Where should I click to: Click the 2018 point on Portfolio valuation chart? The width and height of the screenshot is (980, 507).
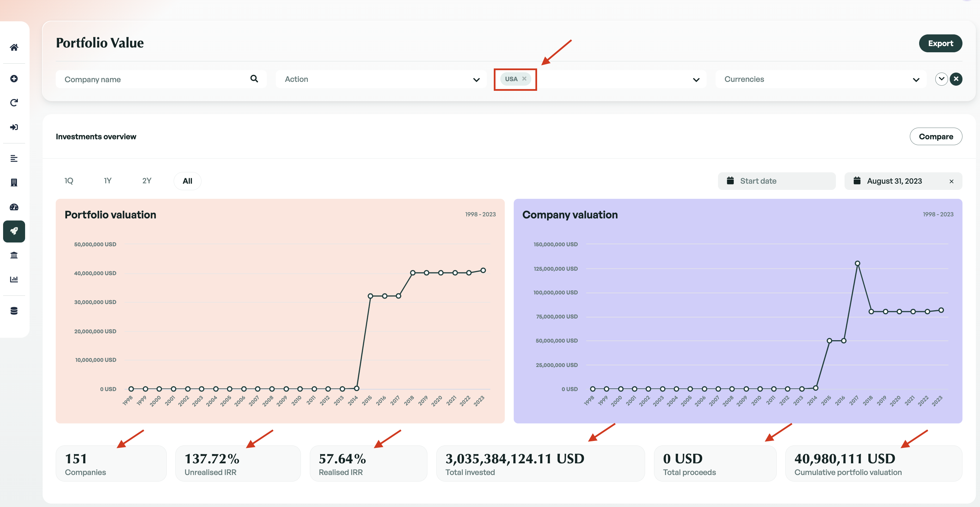(413, 273)
